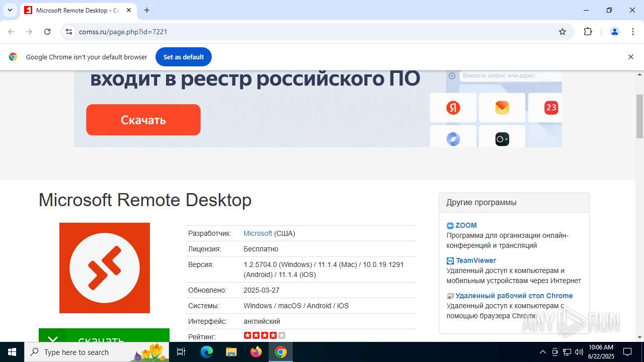Click the Microsoft Remote Desktop logo image

105,268
